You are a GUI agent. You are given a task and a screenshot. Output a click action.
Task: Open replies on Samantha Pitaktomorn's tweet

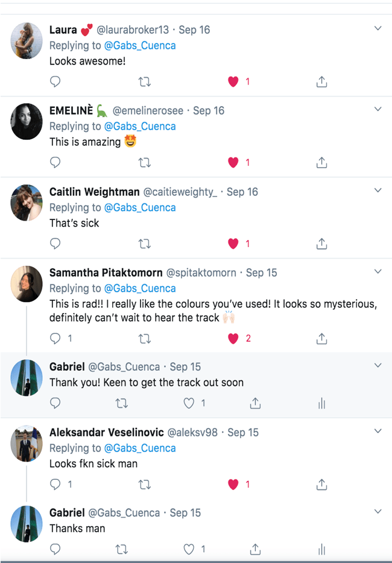55,339
